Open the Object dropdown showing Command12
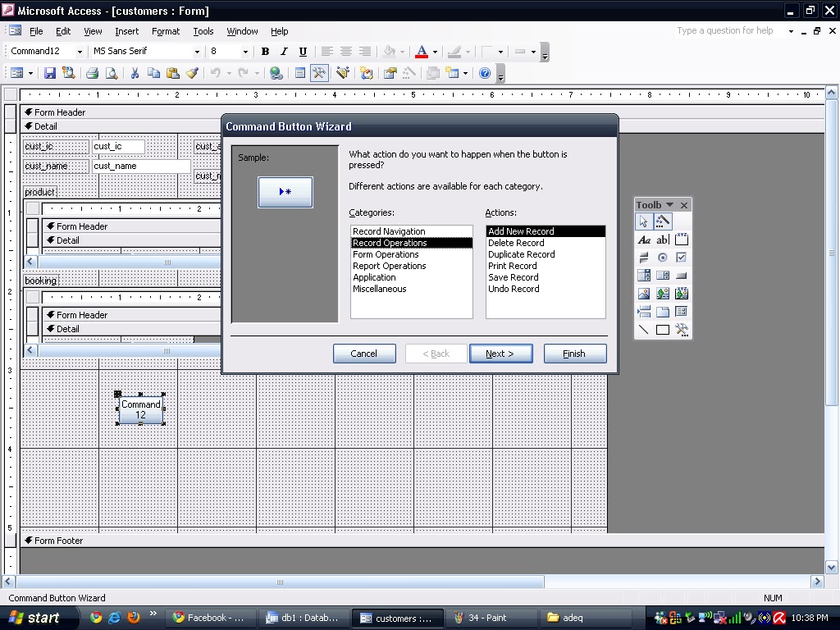The width and height of the screenshot is (840, 630). 80,52
